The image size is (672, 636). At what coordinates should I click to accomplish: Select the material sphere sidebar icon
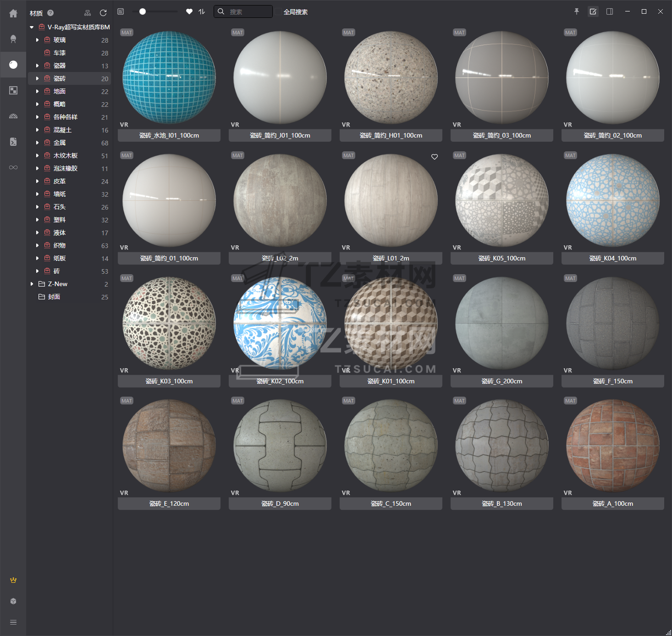click(x=13, y=65)
